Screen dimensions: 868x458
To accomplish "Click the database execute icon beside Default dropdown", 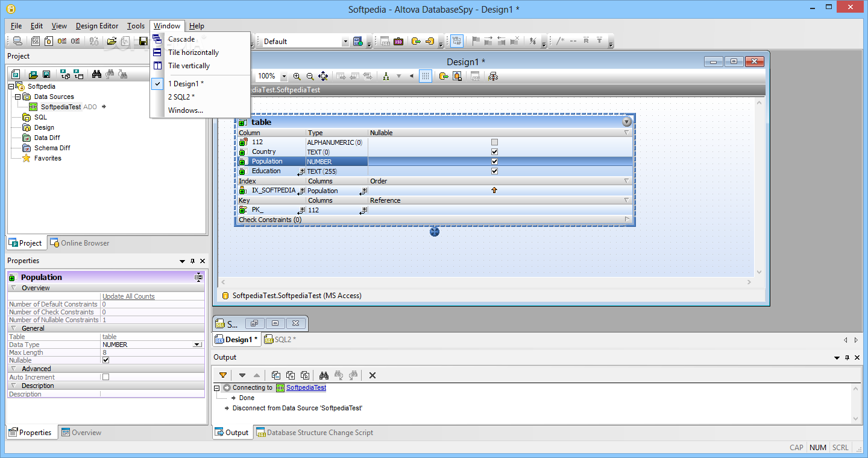I will point(358,41).
